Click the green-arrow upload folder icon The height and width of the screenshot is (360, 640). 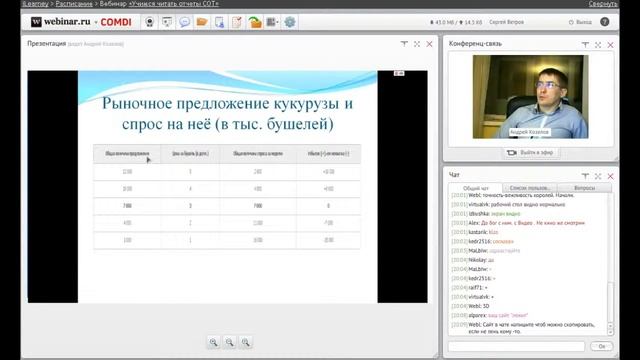pyautogui.click(x=255, y=22)
